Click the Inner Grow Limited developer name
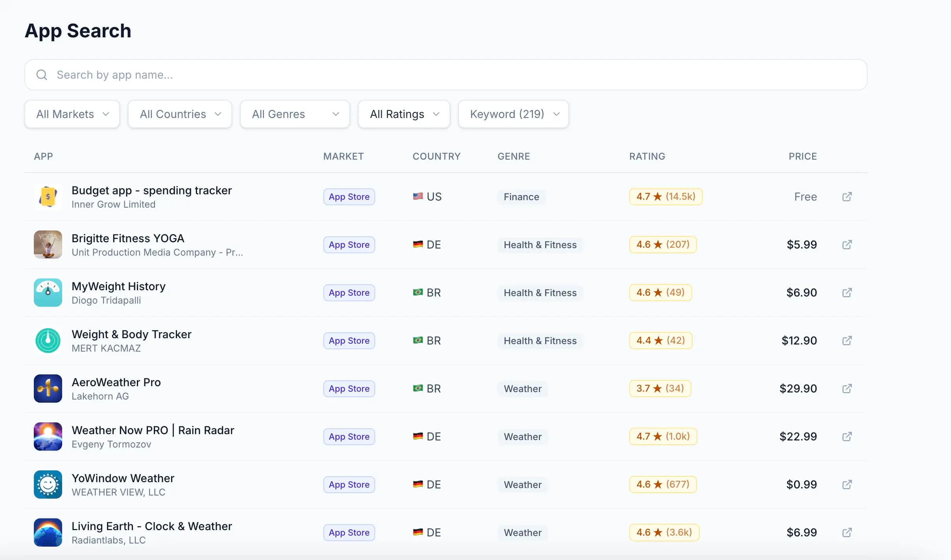This screenshot has height=560, width=951. coord(113,204)
